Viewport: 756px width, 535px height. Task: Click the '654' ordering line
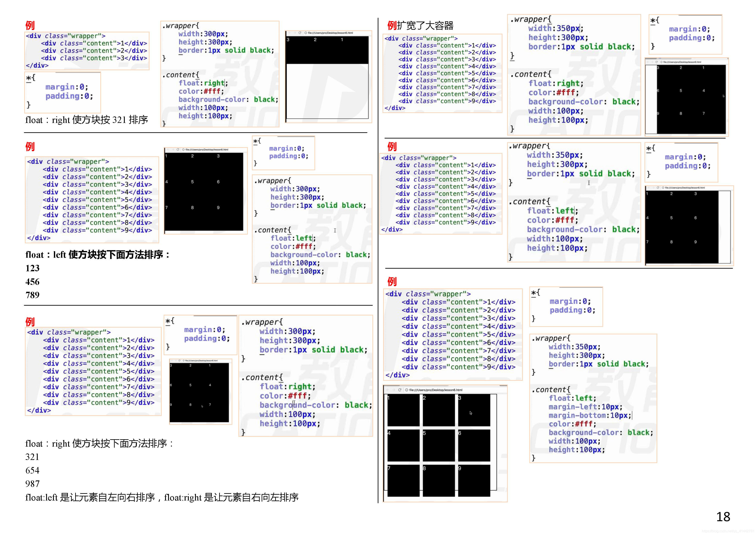coord(32,471)
